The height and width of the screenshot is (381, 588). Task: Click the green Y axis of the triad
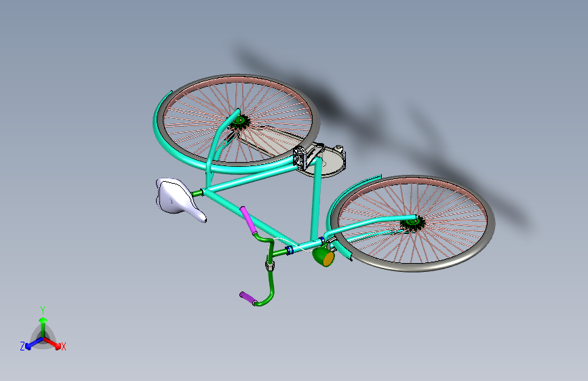pyautogui.click(x=43, y=327)
